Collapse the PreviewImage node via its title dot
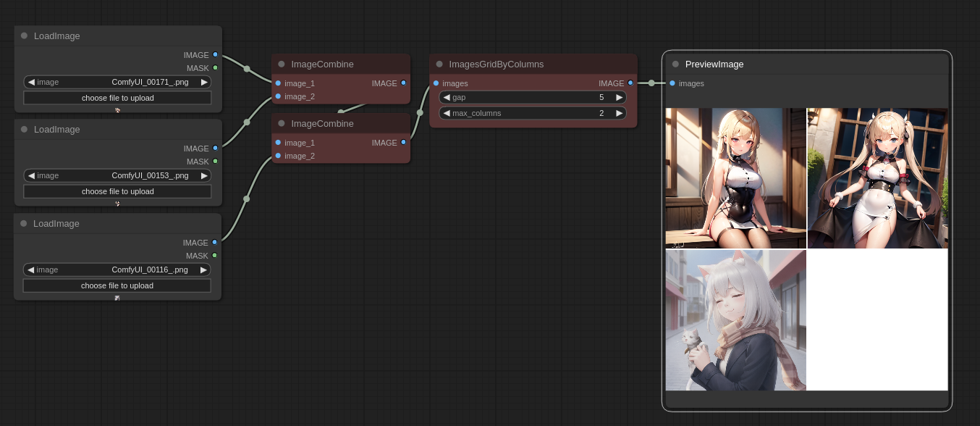Image resolution: width=980 pixels, height=426 pixels. [x=675, y=64]
